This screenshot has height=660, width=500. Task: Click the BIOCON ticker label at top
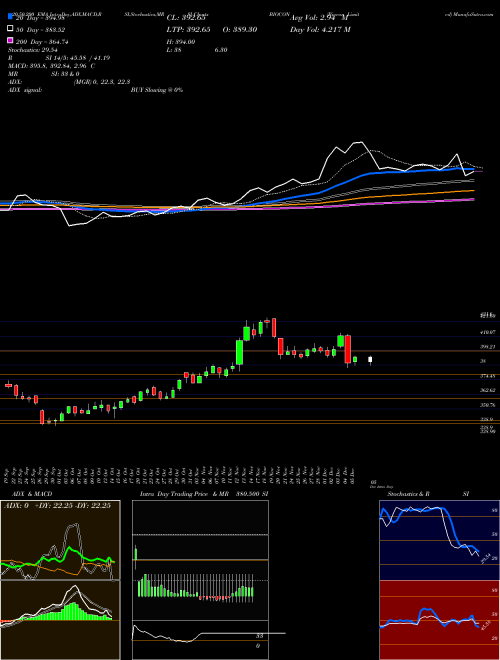coord(280,14)
